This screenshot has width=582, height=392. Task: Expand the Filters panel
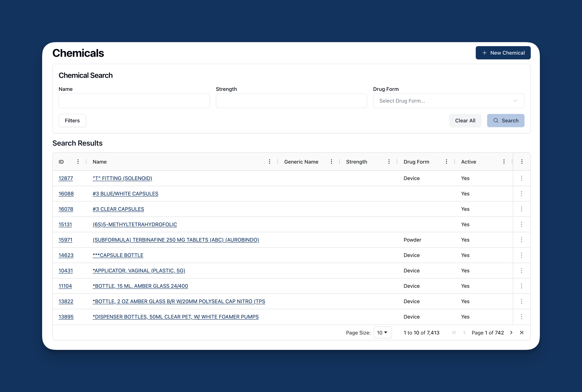(72, 121)
